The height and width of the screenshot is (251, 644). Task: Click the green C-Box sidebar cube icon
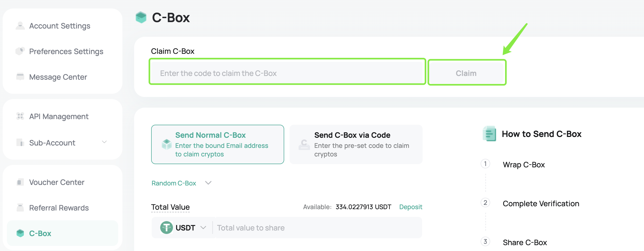click(20, 233)
